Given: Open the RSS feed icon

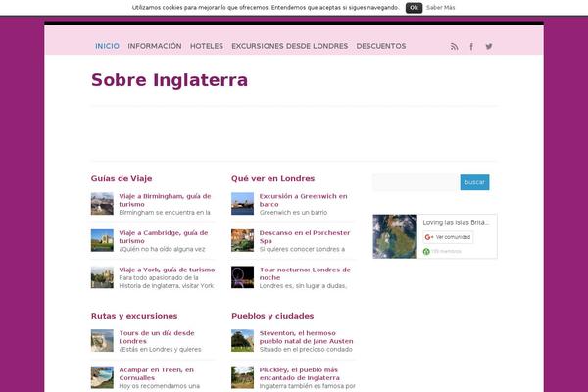Looking at the screenshot, I should coord(454,46).
